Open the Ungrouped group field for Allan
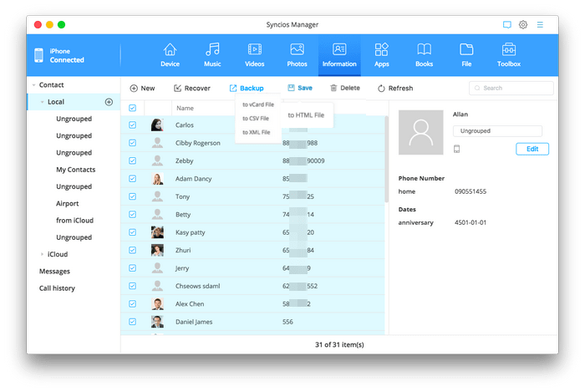The width and height of the screenshot is (585, 392). [x=497, y=131]
